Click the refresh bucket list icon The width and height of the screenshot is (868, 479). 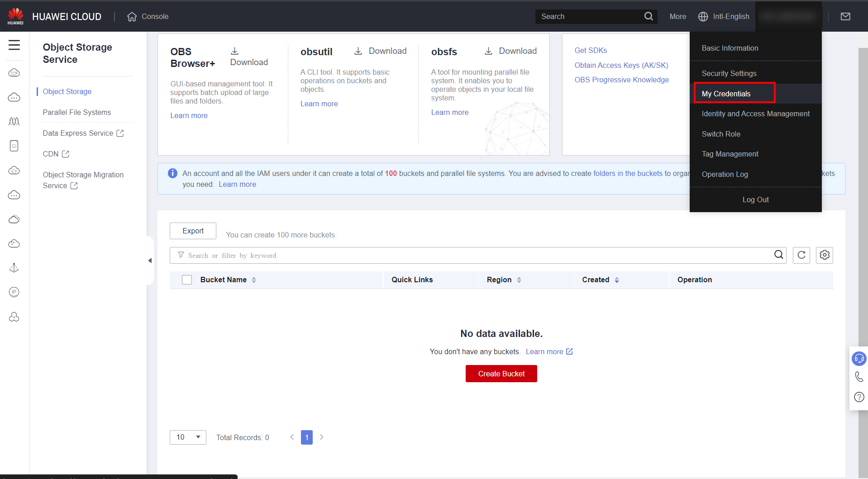(801, 255)
